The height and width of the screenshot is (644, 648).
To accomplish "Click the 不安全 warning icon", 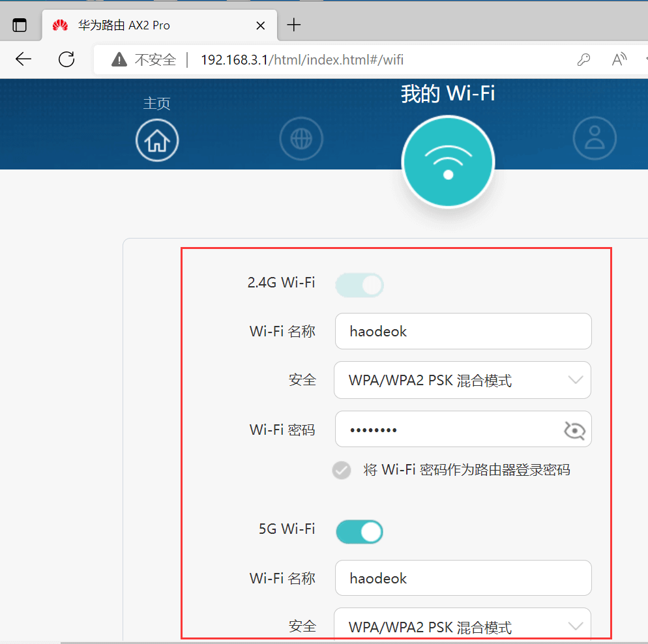I will click(x=119, y=59).
